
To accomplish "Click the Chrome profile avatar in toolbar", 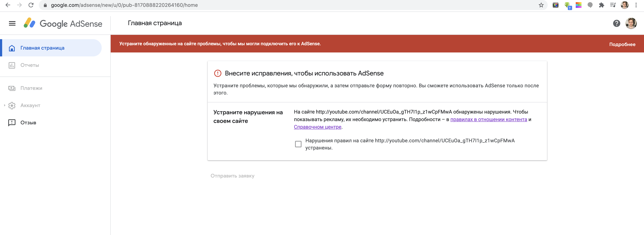I will click(624, 5).
